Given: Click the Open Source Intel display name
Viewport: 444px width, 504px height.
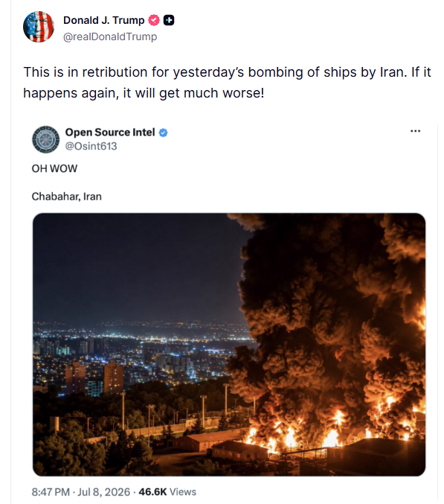Looking at the screenshot, I should coord(110,132).
